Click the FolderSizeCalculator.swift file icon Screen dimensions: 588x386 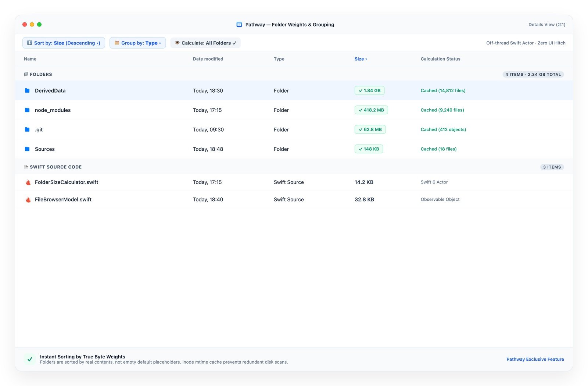(28, 182)
